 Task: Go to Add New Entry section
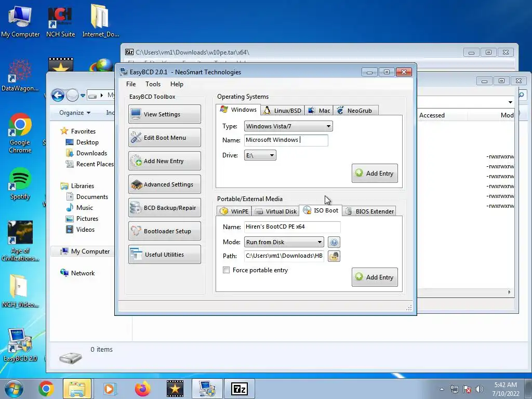point(165,161)
